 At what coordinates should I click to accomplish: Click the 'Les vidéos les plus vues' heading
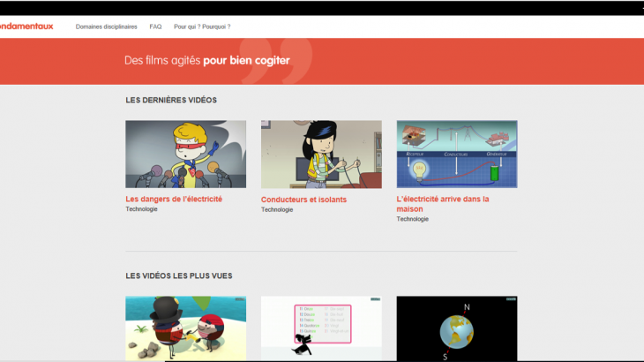pyautogui.click(x=179, y=275)
